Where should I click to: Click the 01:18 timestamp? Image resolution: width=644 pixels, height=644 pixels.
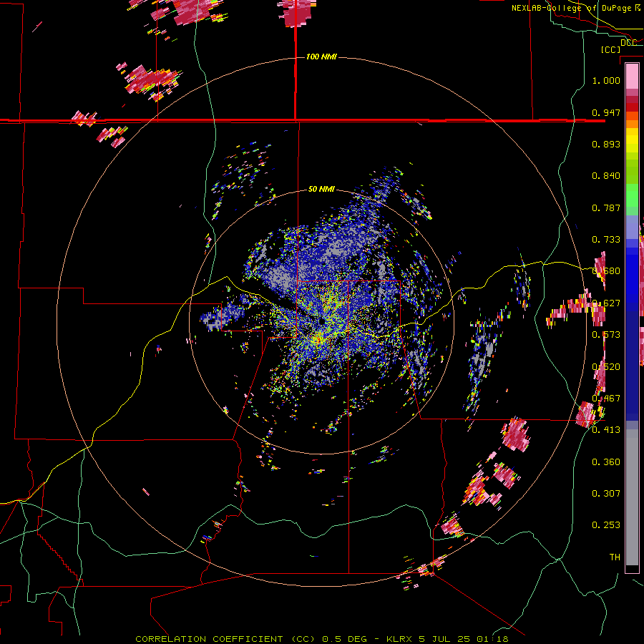492,639
